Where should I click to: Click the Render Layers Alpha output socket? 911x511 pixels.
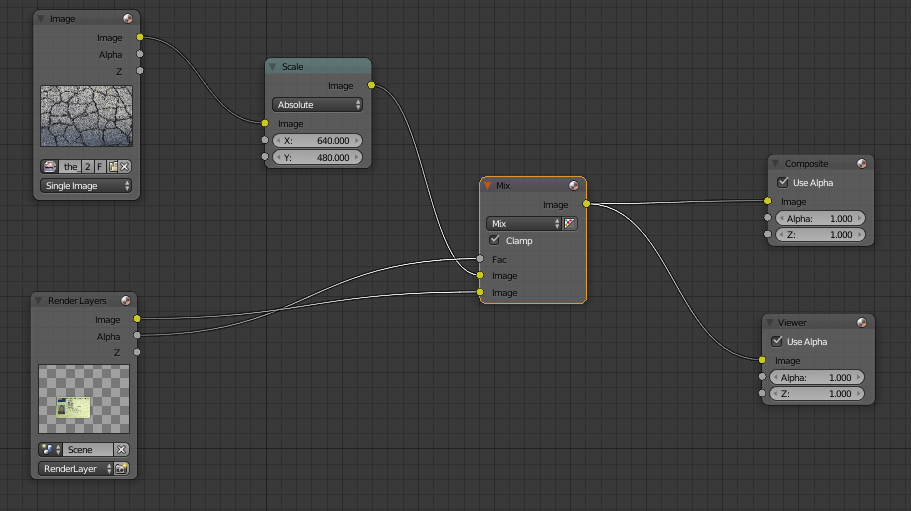click(x=137, y=335)
